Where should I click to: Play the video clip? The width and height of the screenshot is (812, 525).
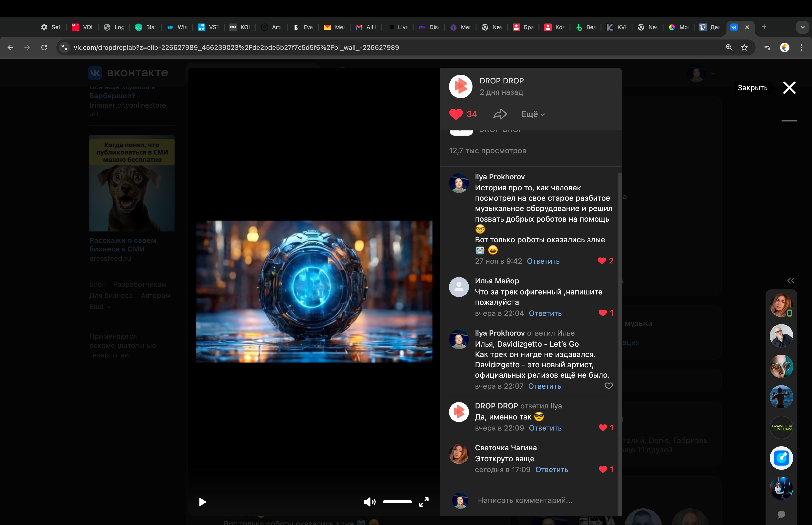tap(202, 502)
